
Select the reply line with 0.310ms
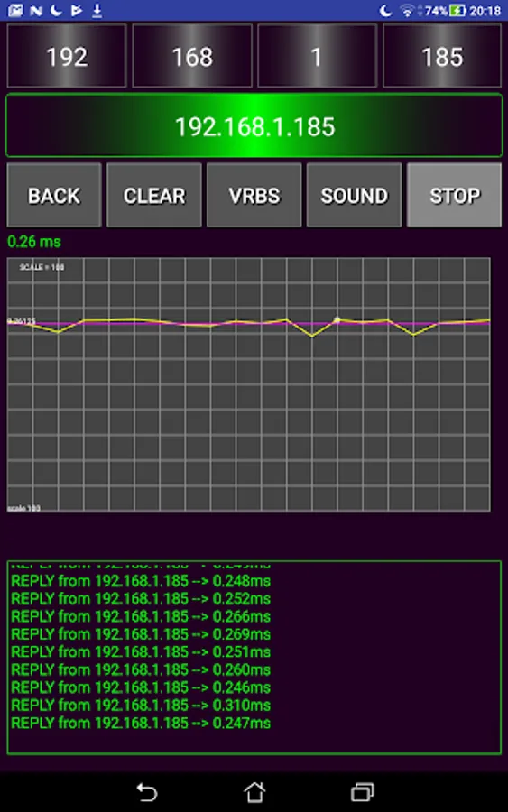point(141,705)
